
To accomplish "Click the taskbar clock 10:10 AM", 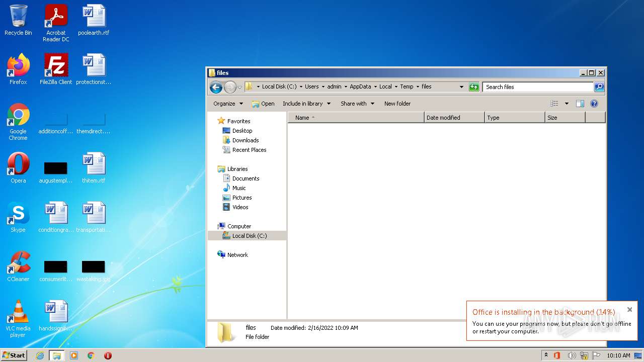I will (x=618, y=355).
